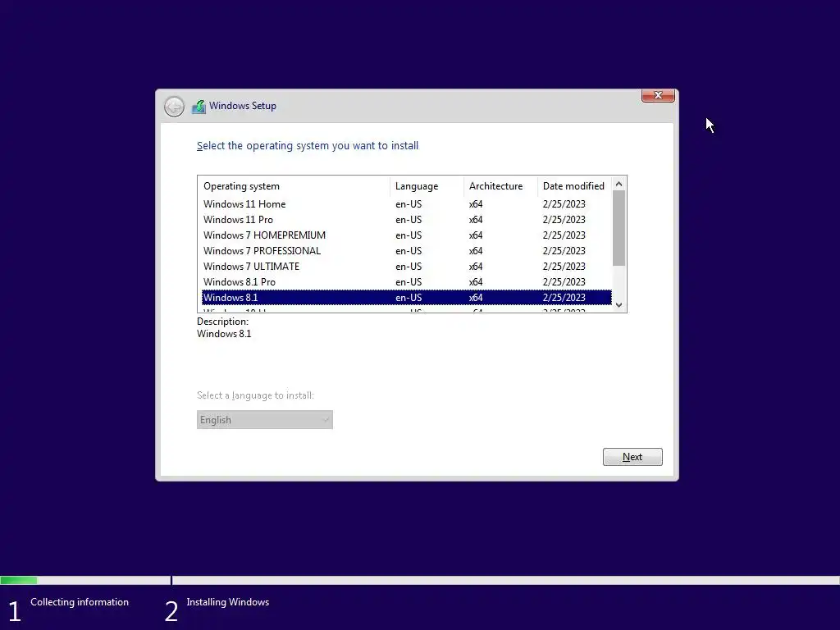
Task: Click the Collecting information step label
Action: tap(80, 602)
